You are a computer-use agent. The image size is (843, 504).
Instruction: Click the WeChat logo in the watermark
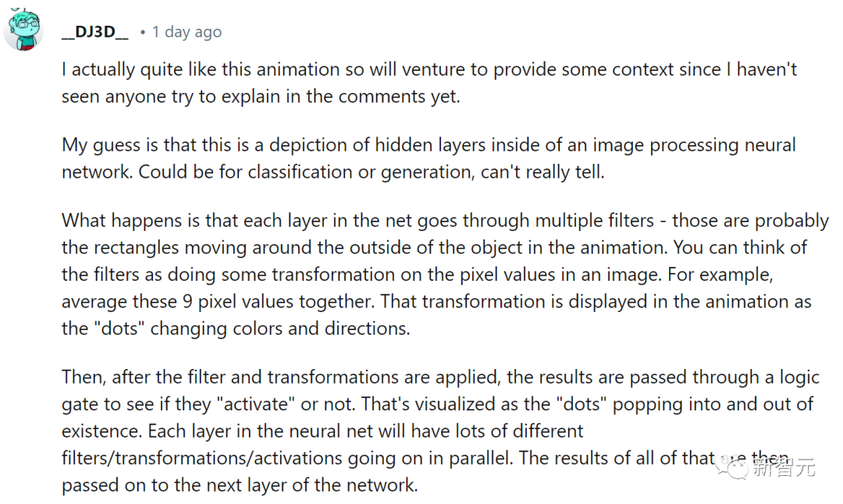click(731, 467)
